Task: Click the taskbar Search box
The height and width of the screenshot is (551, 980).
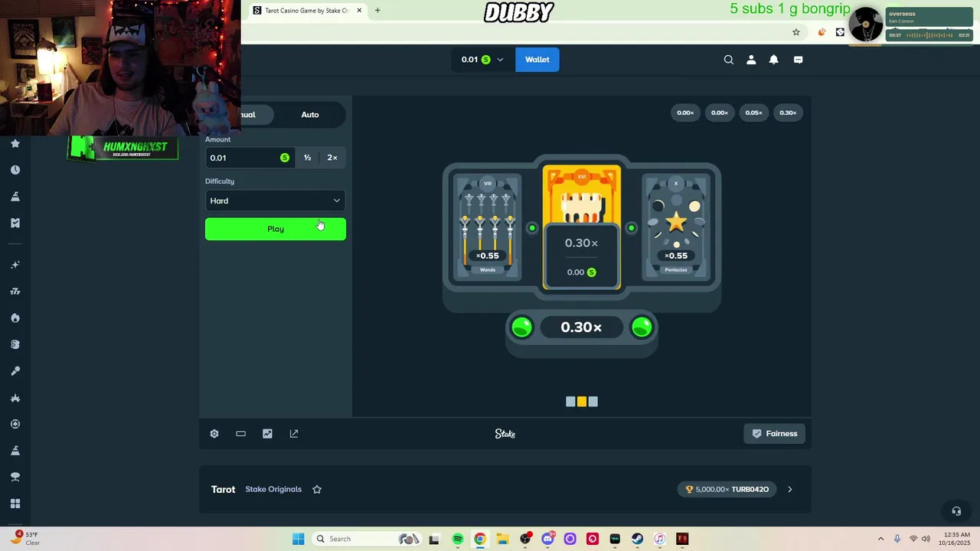Action: [x=367, y=540]
